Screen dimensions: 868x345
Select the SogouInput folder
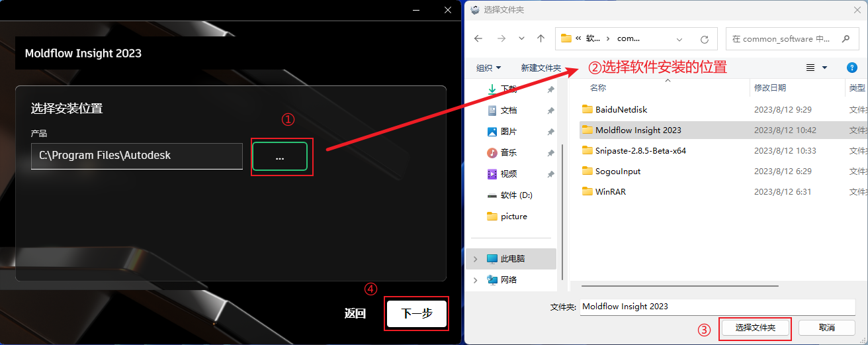point(618,171)
